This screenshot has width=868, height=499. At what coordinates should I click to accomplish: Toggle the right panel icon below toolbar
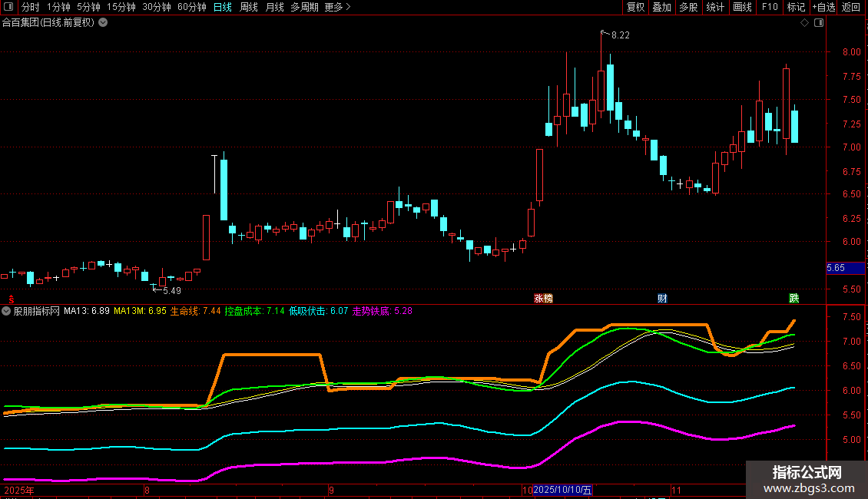820,23
